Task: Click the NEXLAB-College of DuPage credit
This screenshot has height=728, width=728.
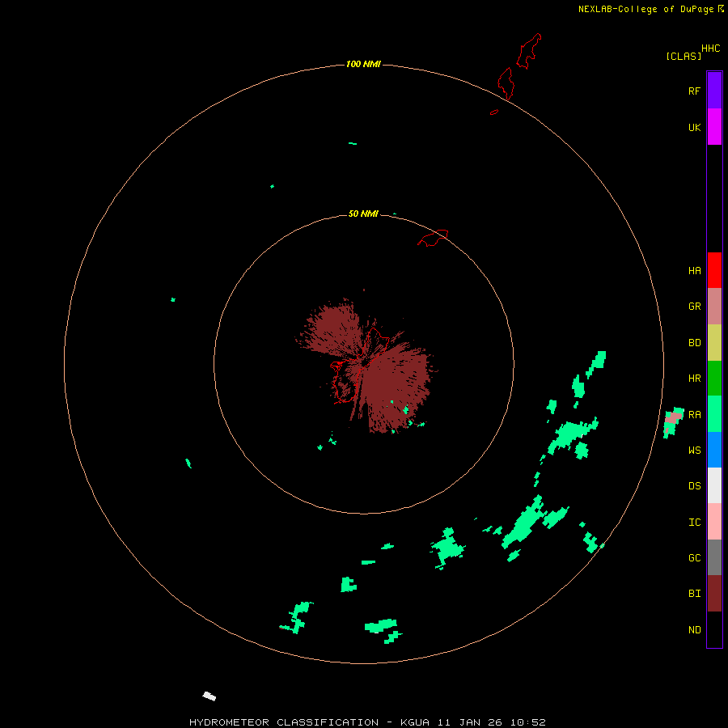Action: (x=645, y=9)
